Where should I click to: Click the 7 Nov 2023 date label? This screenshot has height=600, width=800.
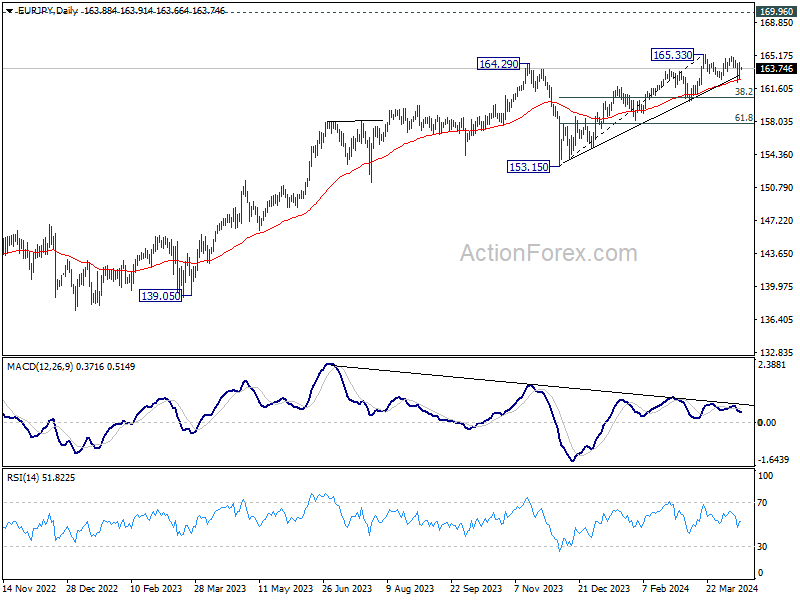tap(538, 588)
